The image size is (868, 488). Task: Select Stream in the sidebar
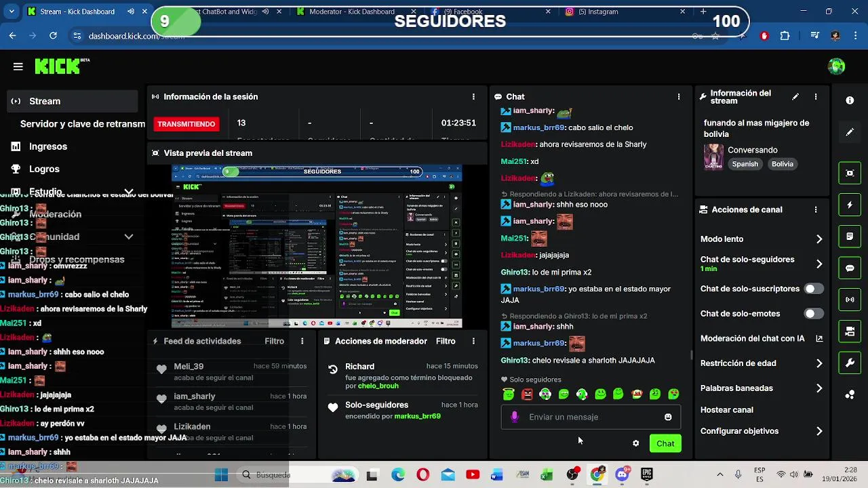pyautogui.click(x=73, y=101)
